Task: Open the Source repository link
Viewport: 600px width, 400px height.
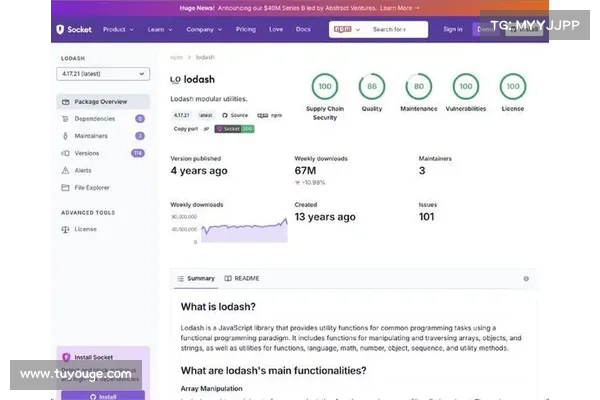Action: pyautogui.click(x=235, y=115)
